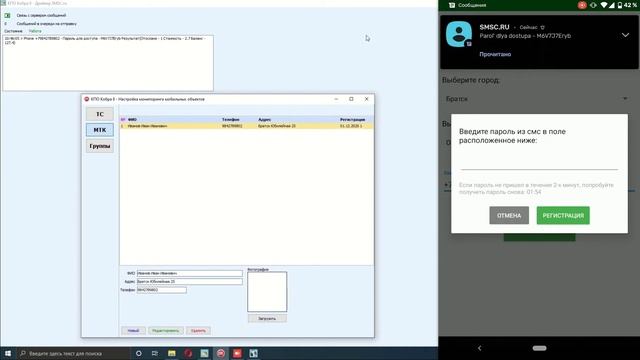Image resolution: width=640 pixels, height=360 pixels.
Task: Click the Загрузить photo button
Action: 267,318
